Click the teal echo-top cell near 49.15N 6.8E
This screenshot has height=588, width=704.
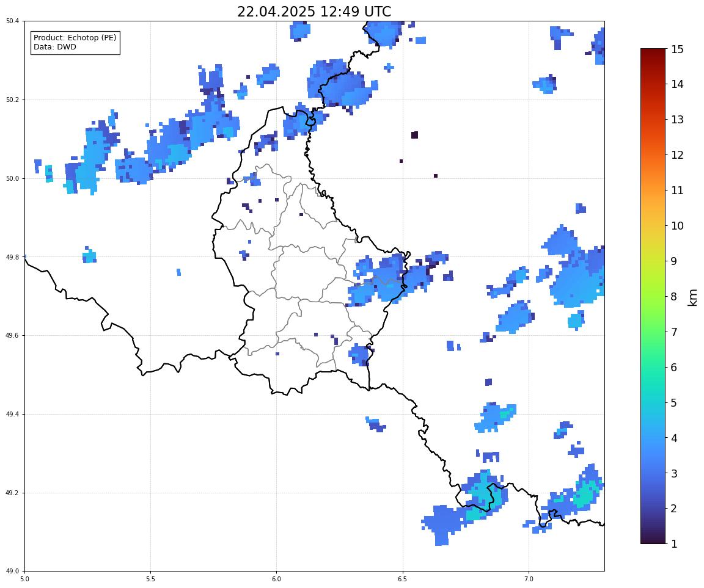[475, 513]
